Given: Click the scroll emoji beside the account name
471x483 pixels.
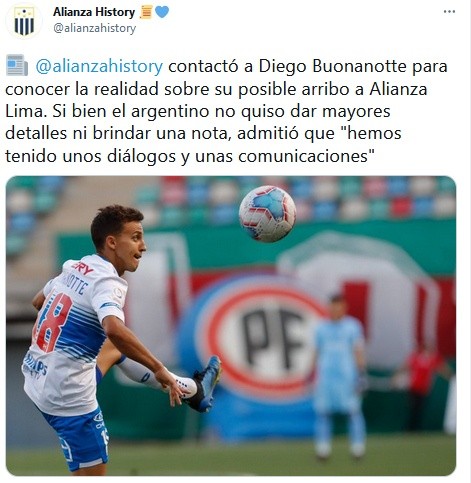Looking at the screenshot, I should pyautogui.click(x=146, y=12).
